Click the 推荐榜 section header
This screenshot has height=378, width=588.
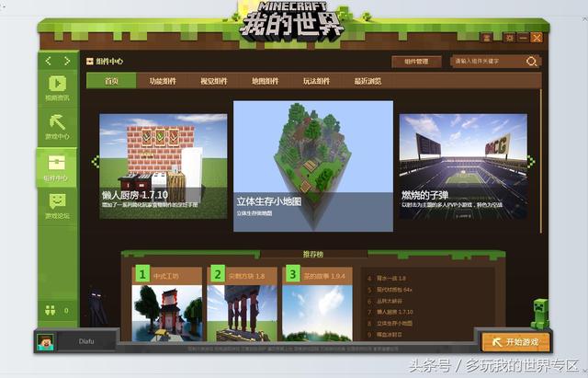coord(313,254)
